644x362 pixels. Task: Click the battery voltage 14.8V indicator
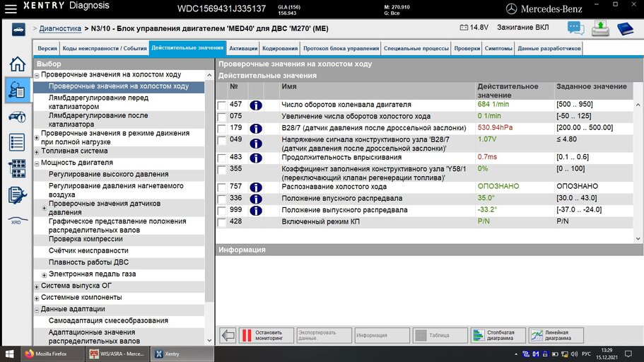[x=474, y=28]
